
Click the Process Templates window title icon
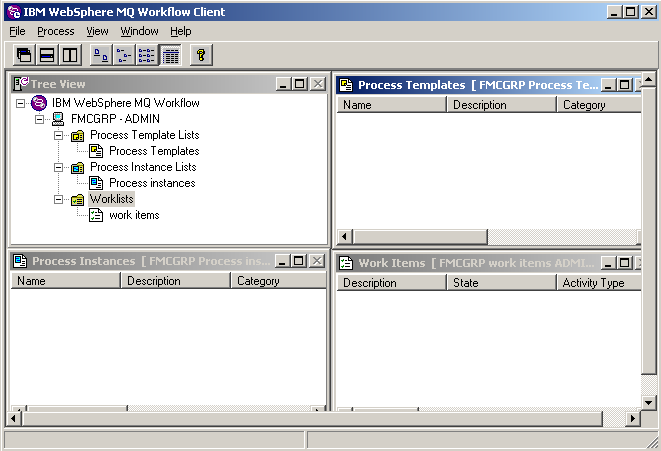point(346,85)
